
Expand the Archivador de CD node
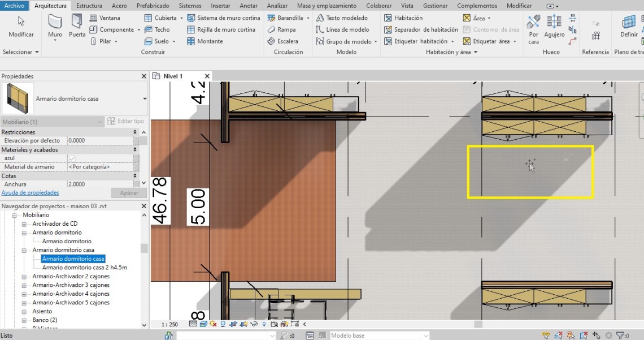tap(24, 224)
